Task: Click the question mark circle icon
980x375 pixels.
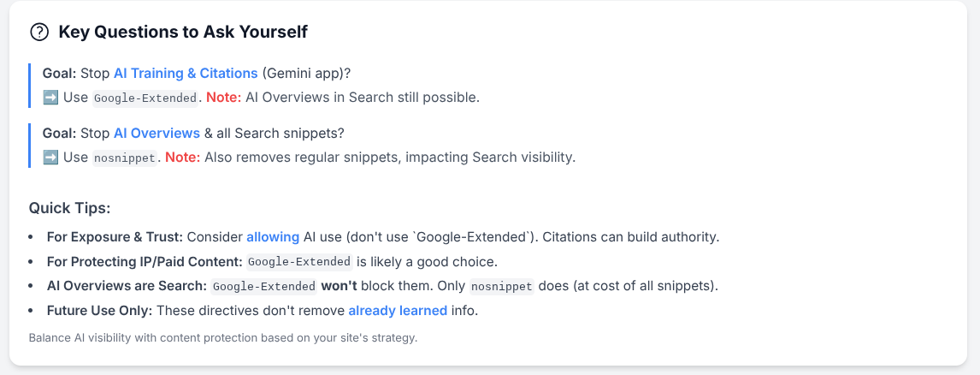Action: (x=39, y=32)
